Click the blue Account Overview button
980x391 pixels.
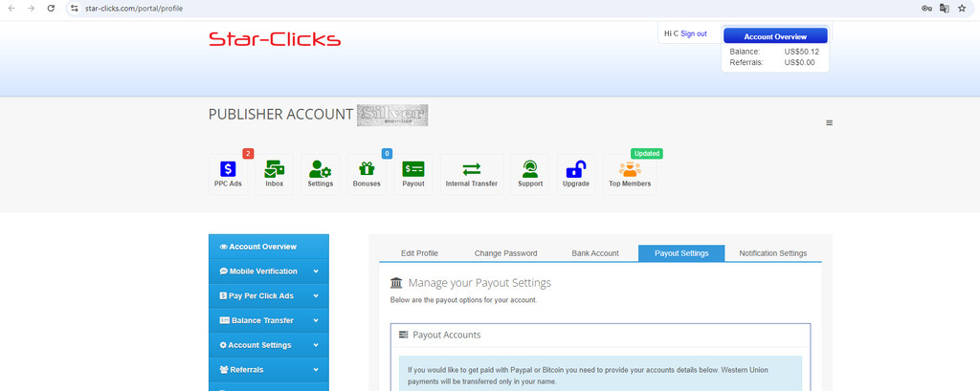pyautogui.click(x=775, y=36)
